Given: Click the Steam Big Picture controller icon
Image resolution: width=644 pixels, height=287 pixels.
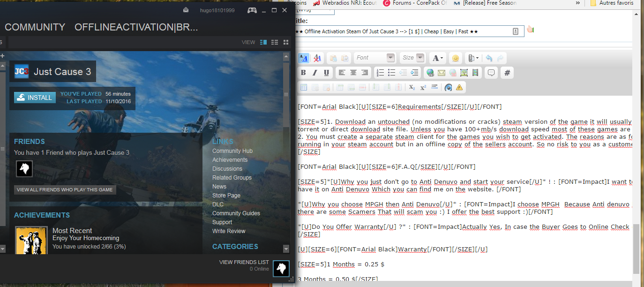Looking at the screenshot, I should (x=252, y=10).
